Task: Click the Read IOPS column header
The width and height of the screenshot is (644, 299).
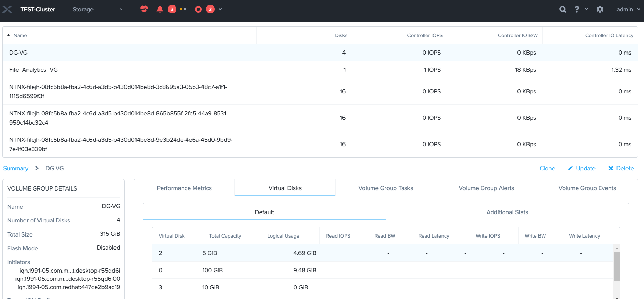Action: (x=338, y=236)
